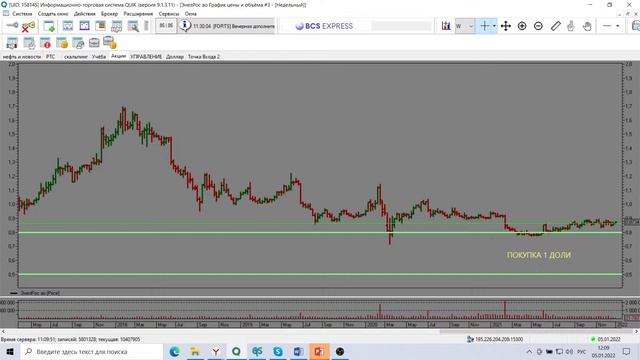
Task: Click the left arrow of chart scrollbar
Action: (x=3, y=331)
